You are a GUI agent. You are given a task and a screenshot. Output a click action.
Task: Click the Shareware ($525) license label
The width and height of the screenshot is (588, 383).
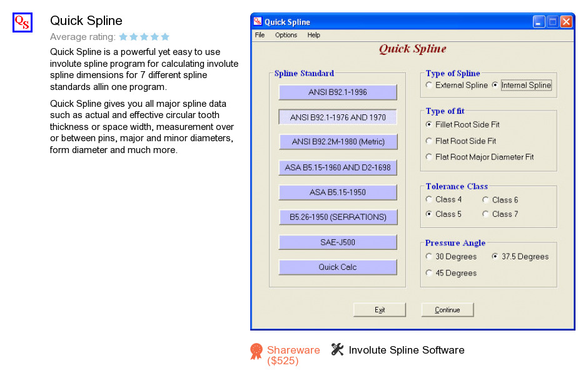point(293,356)
